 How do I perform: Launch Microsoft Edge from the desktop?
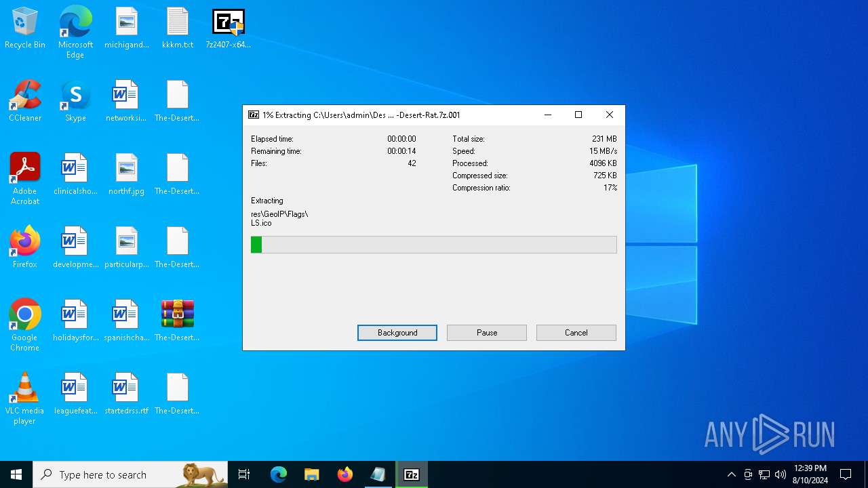point(75,32)
